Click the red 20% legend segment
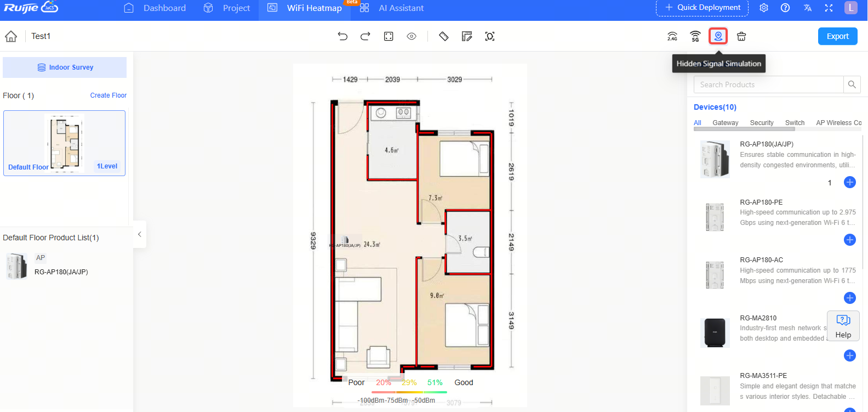Screen dimensions: 868x412 [384, 382]
